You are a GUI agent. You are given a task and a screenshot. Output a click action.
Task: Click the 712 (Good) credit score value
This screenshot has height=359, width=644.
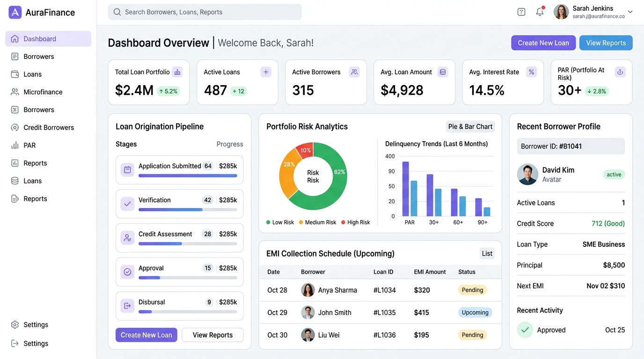click(x=608, y=223)
